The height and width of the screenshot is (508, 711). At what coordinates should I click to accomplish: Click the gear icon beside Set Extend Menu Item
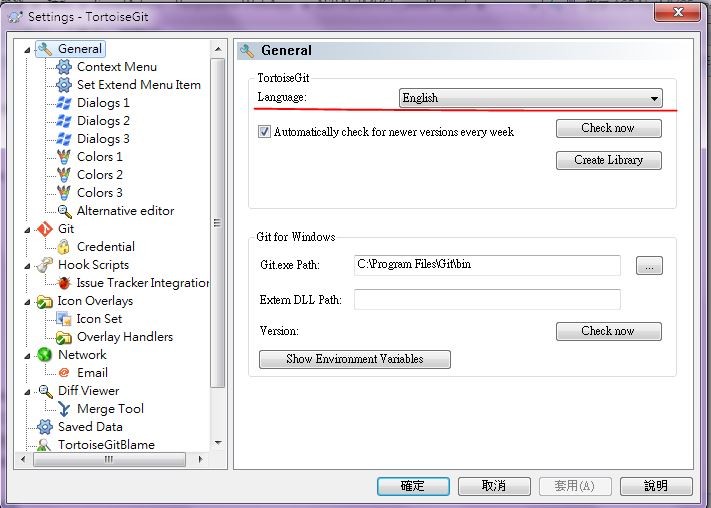64,85
